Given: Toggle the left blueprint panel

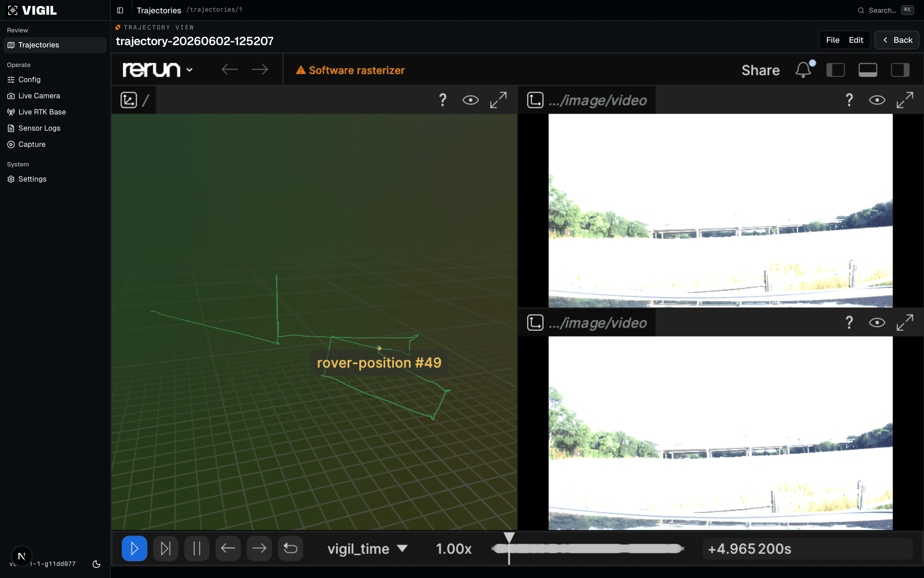Looking at the screenshot, I should click(x=835, y=70).
